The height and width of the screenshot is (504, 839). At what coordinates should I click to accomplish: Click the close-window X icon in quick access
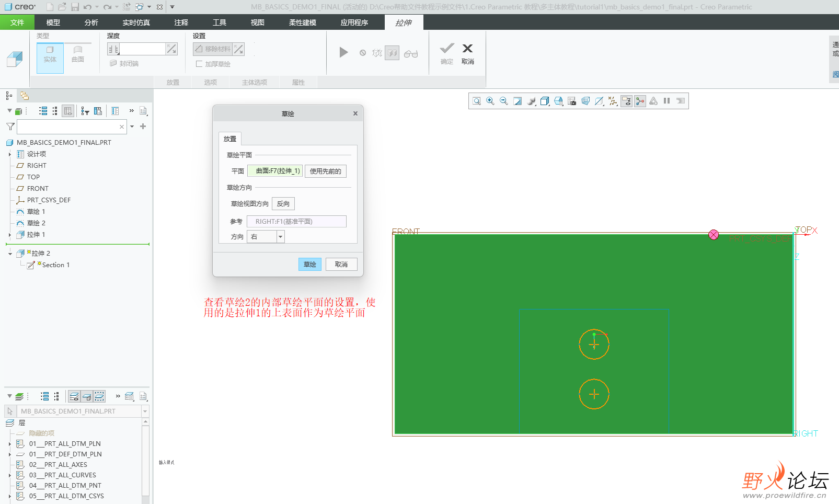pyautogui.click(x=159, y=7)
